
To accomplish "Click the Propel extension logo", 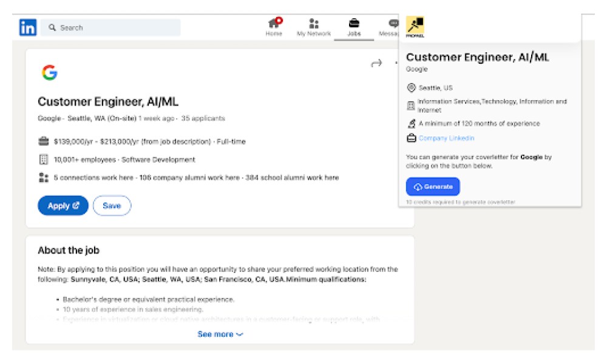I will [x=415, y=27].
